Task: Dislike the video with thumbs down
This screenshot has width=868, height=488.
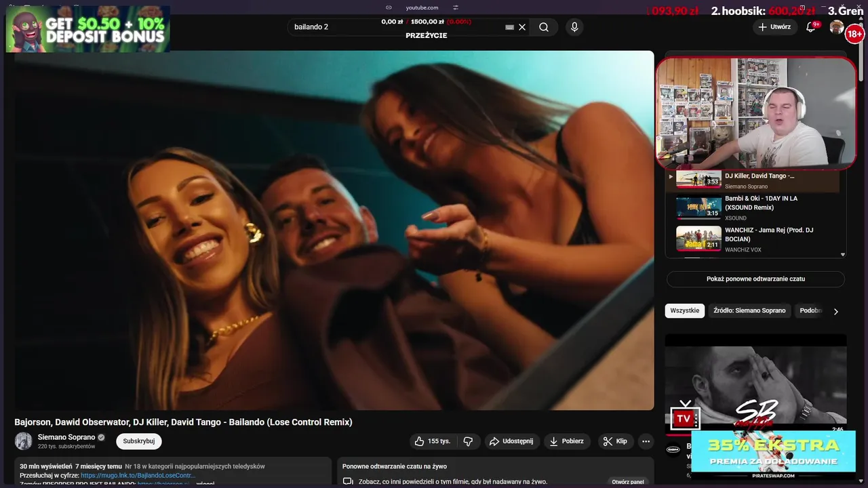Action: pyautogui.click(x=468, y=441)
